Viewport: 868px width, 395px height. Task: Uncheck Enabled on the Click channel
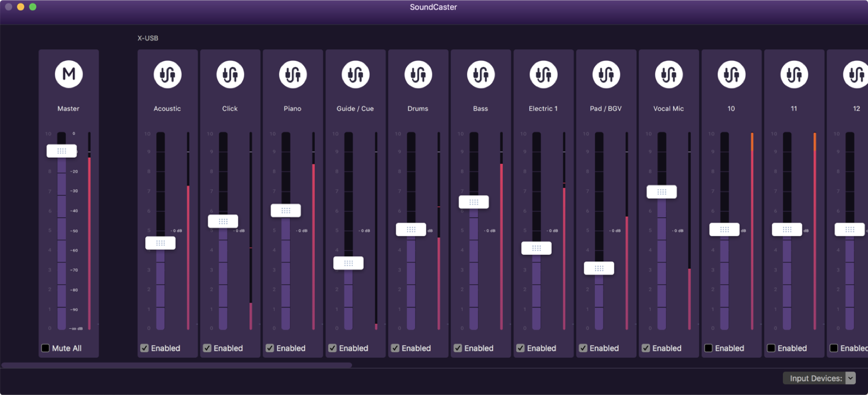click(207, 348)
